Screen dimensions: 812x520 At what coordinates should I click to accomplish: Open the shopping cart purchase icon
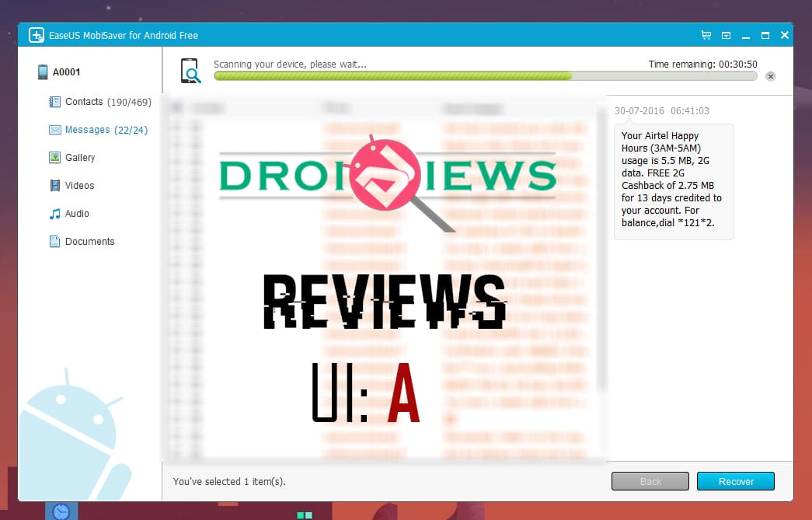pos(706,35)
